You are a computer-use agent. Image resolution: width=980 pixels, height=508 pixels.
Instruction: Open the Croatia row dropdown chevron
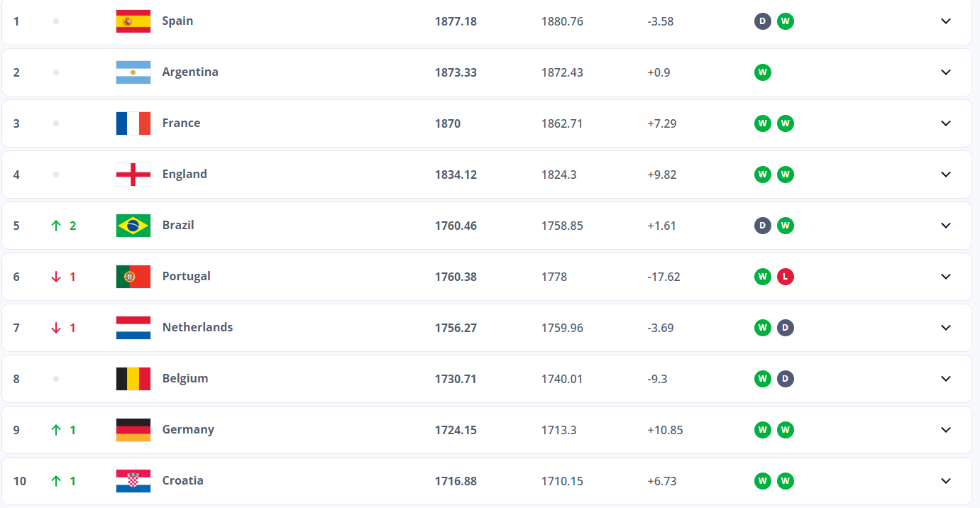(945, 481)
